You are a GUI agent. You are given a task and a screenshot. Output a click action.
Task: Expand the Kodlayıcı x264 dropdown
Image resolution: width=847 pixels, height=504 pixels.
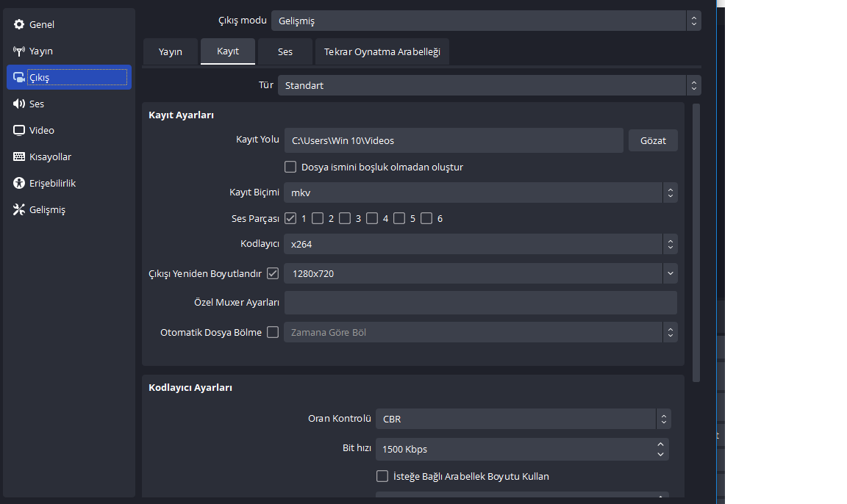point(480,244)
